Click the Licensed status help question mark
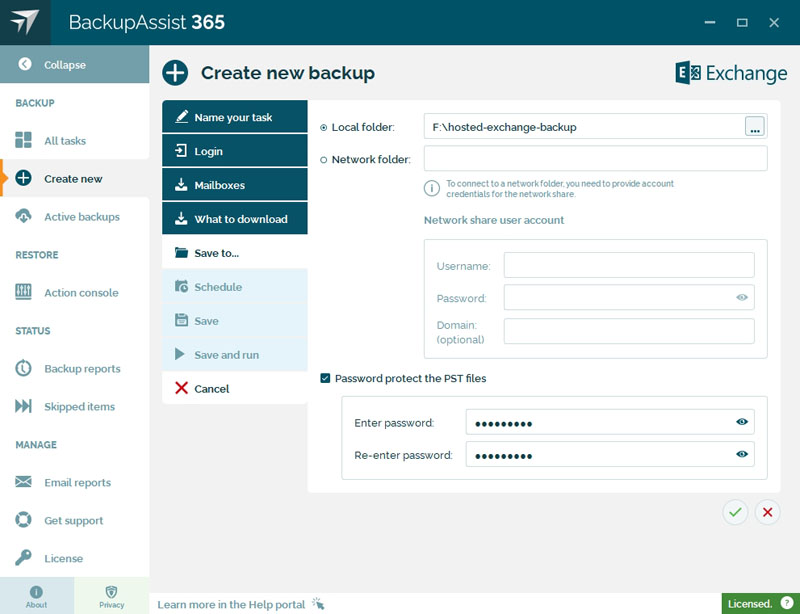Screen dimensions: 800x614 (x=787, y=603)
